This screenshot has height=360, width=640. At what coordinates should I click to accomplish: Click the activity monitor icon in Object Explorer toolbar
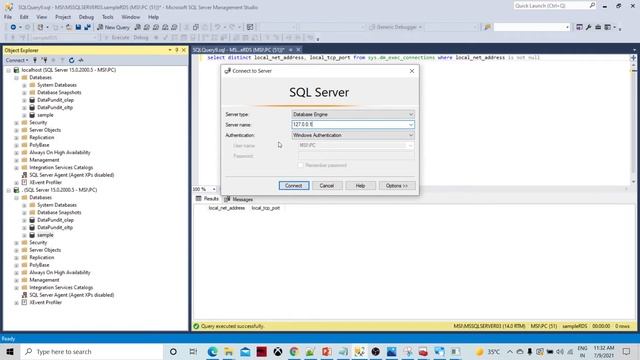pyautogui.click(x=81, y=60)
